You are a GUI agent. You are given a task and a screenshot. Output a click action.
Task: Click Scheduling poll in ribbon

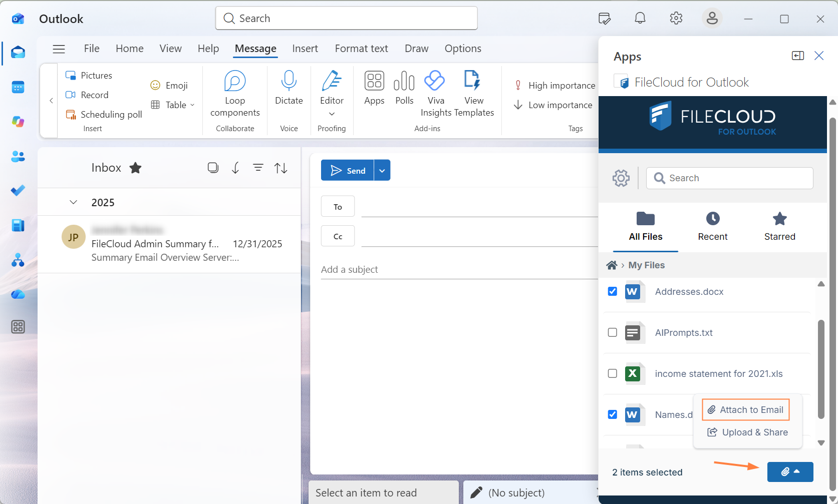[x=104, y=115]
